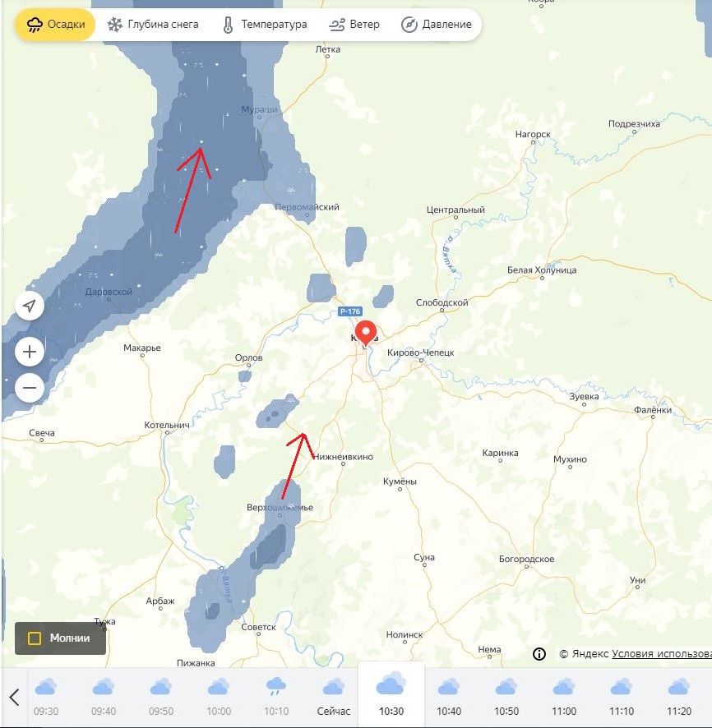Switch to Глубина снега snow depth layer
The height and width of the screenshot is (728, 712).
coord(153,25)
